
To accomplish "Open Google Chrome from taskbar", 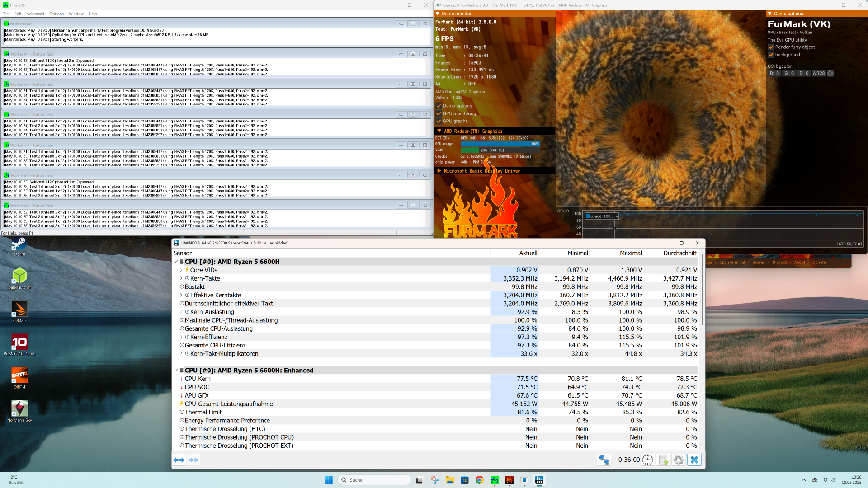I will pyautogui.click(x=479, y=480).
